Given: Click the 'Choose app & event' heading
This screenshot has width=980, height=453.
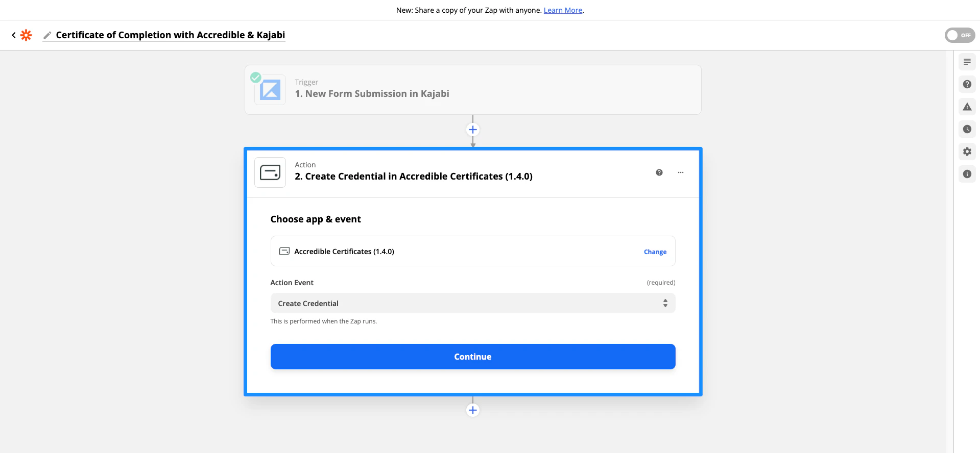Looking at the screenshot, I should tap(316, 219).
